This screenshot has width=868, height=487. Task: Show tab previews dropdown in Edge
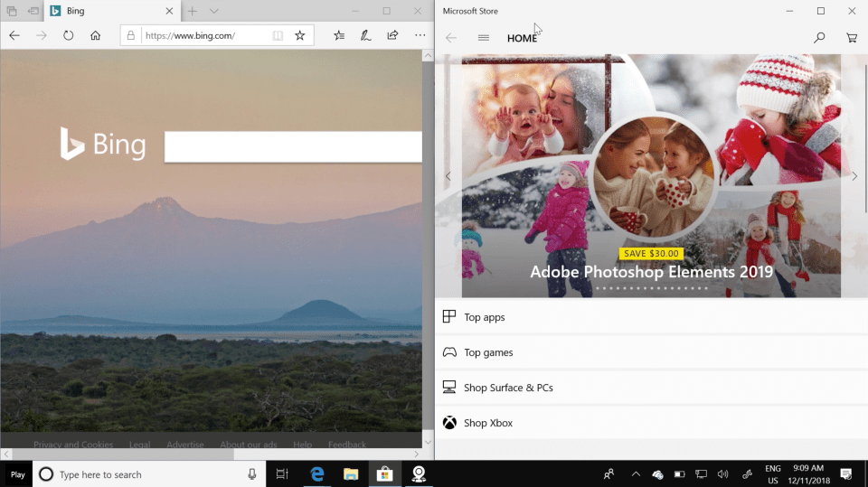coord(213,11)
